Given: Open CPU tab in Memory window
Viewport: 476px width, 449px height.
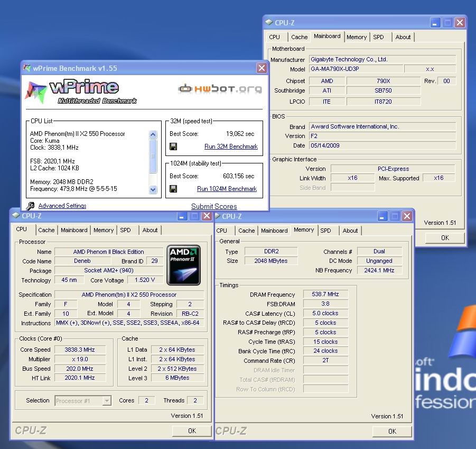Looking at the screenshot, I should click(221, 231).
